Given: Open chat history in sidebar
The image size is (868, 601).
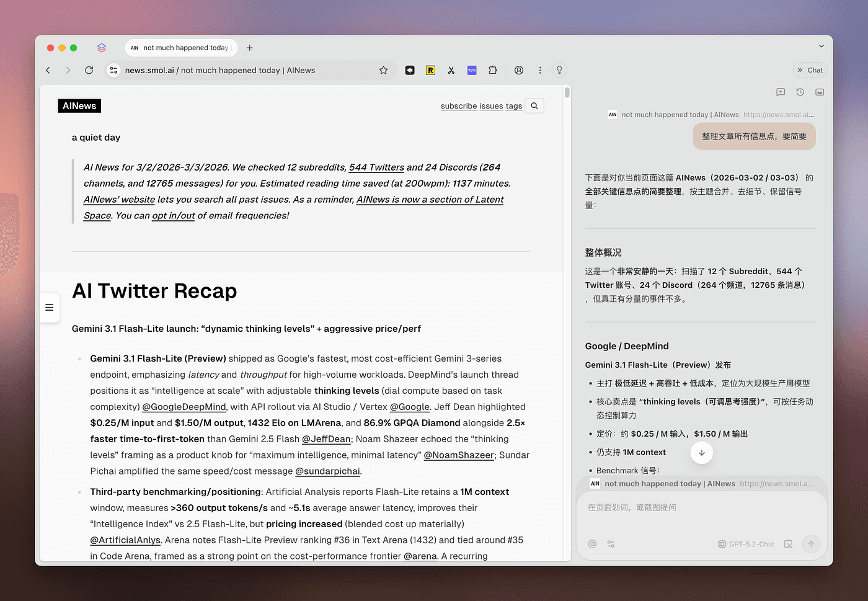Looking at the screenshot, I should [x=800, y=92].
